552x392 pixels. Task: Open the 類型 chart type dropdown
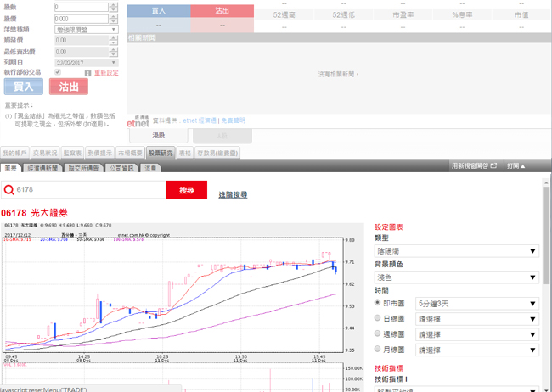(457, 251)
